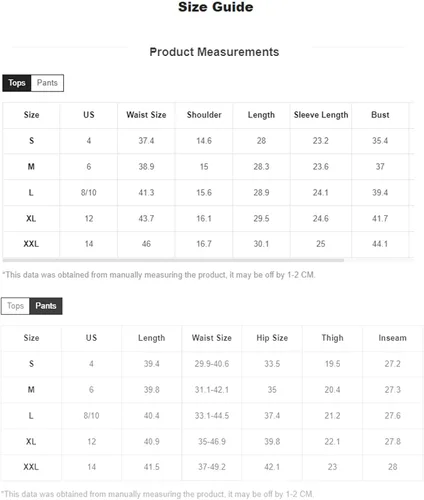Click the horizontal scrollbar under Tops table
This screenshot has width=424, height=500.
[173, 260]
